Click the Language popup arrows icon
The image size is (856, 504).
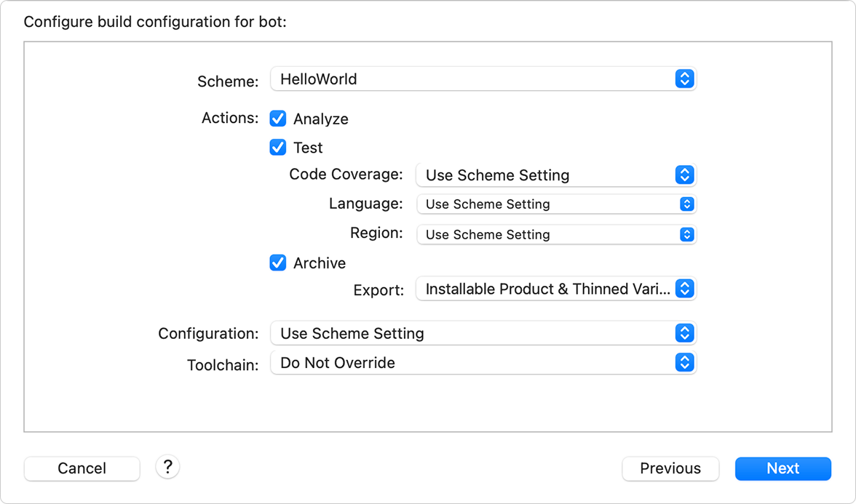coord(686,204)
